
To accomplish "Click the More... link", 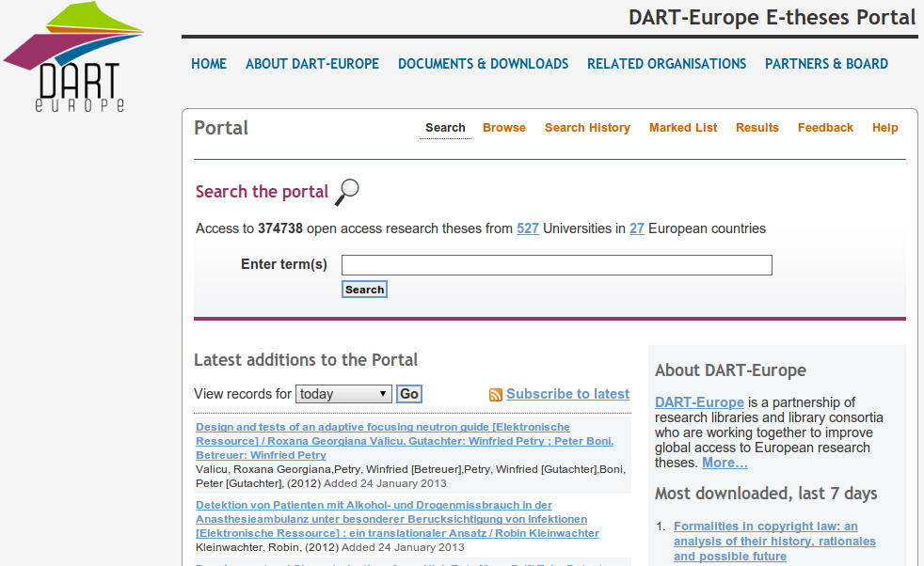I will point(725,463).
